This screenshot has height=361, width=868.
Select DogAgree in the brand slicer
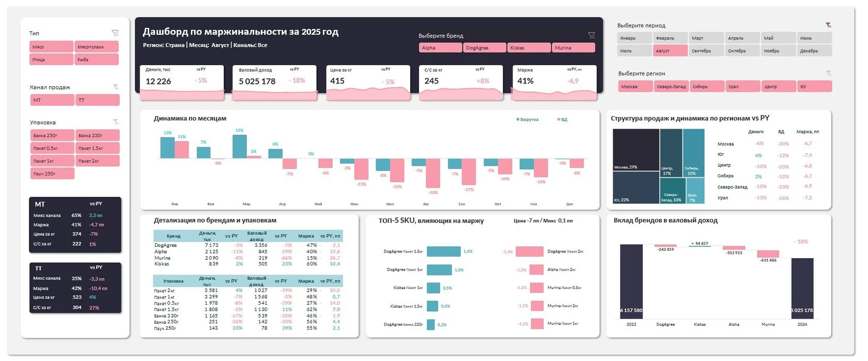(x=485, y=48)
